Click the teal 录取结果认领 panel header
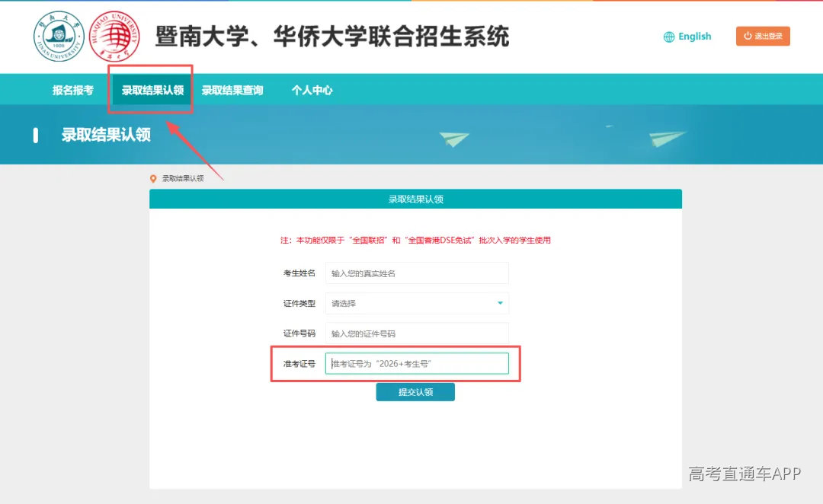The image size is (823, 504). click(x=416, y=199)
